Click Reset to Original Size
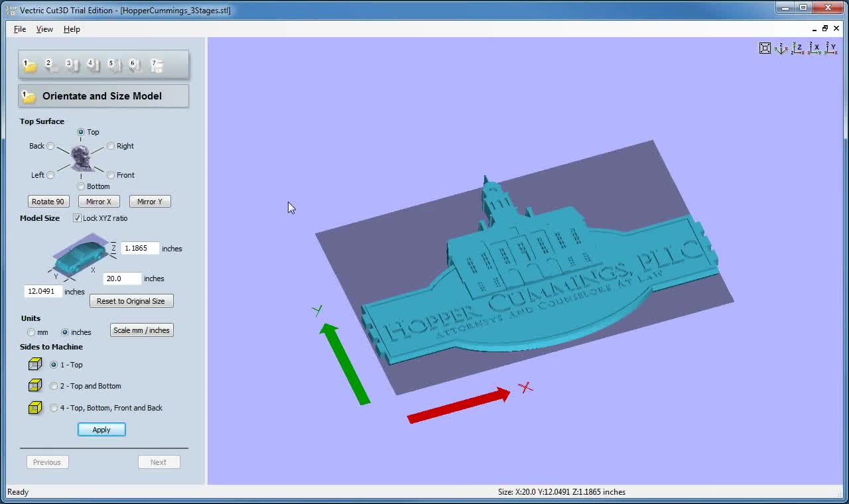The image size is (849, 504). pyautogui.click(x=131, y=301)
